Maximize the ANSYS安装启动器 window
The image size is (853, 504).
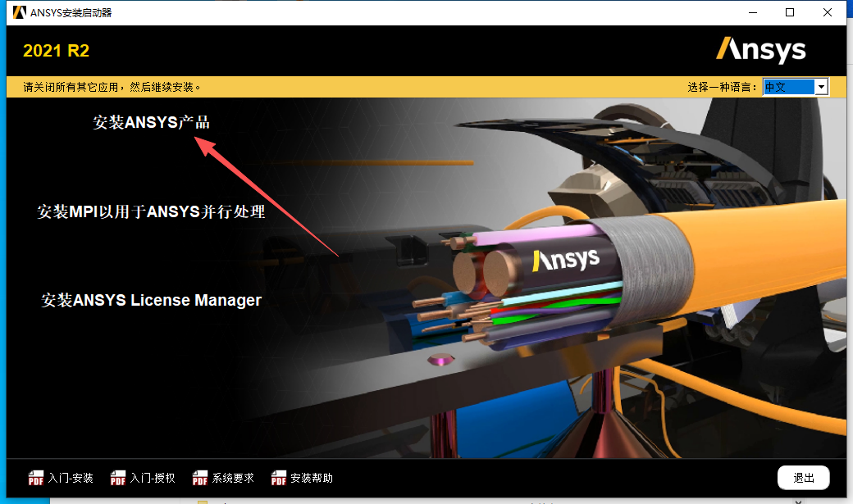pyautogui.click(x=790, y=12)
